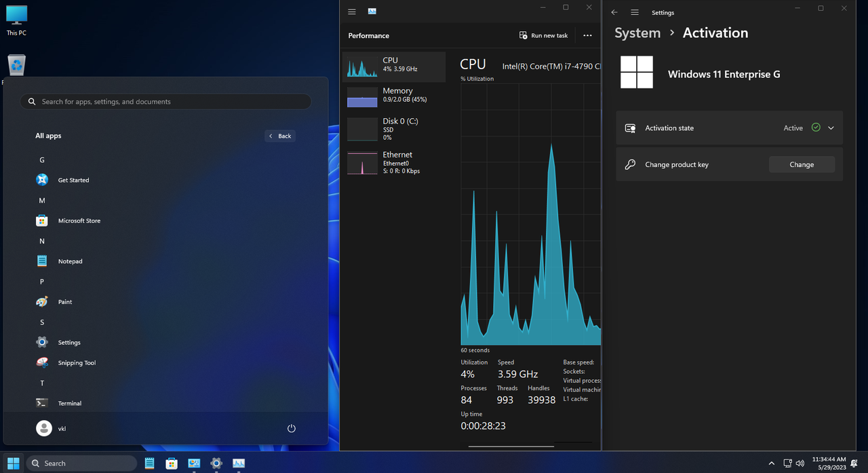
Task: Click the taskbar Search box
Action: [81, 463]
